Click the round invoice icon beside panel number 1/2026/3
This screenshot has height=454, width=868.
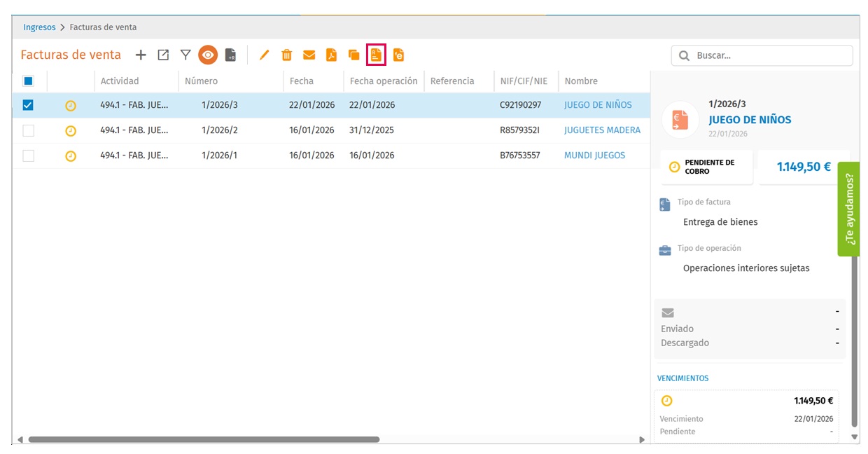coord(680,120)
